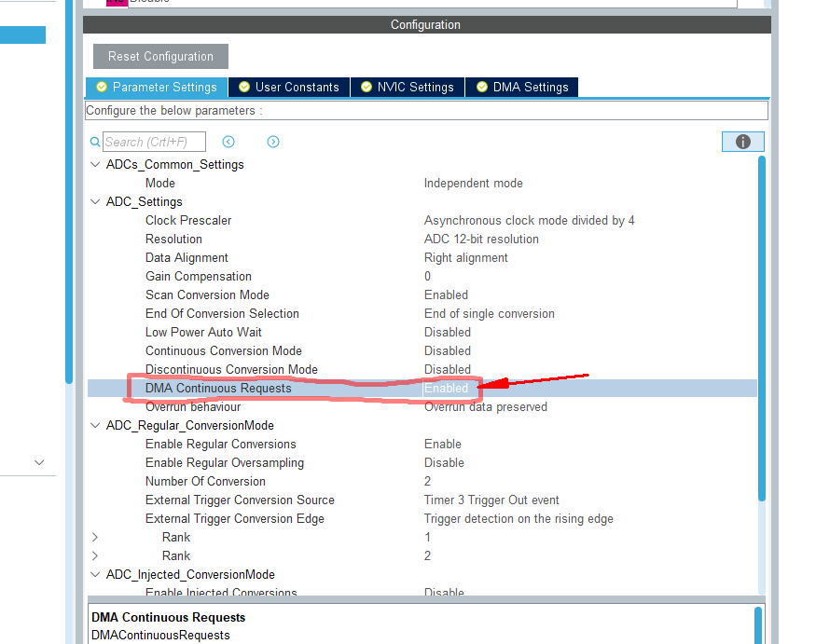The width and height of the screenshot is (816, 644).
Task: Collapse the ADC_Settings tree group
Action: (x=94, y=201)
